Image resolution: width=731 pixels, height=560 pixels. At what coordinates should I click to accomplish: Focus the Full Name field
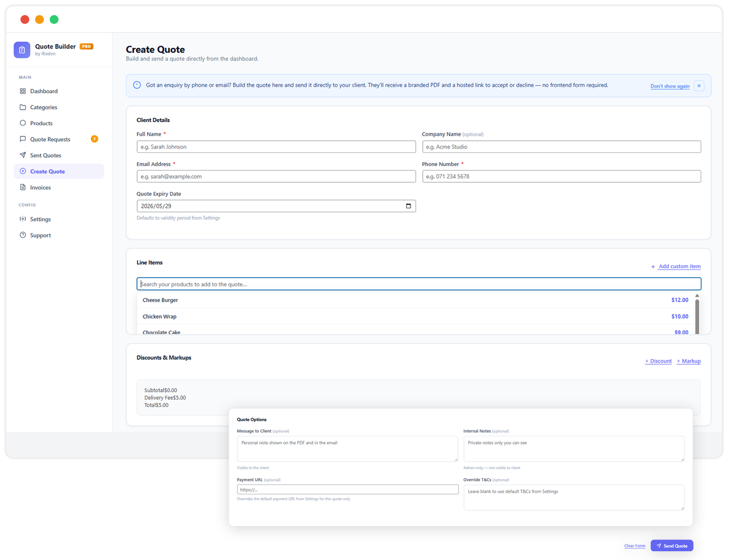tap(276, 147)
